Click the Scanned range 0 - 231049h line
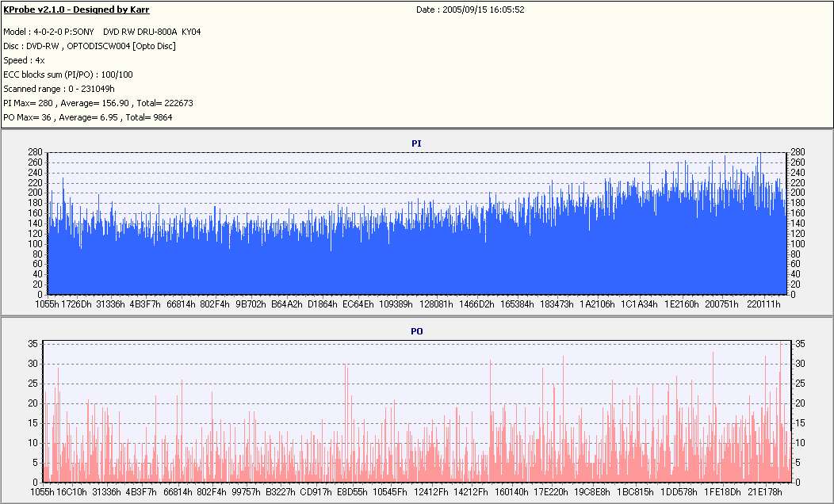 [59, 89]
